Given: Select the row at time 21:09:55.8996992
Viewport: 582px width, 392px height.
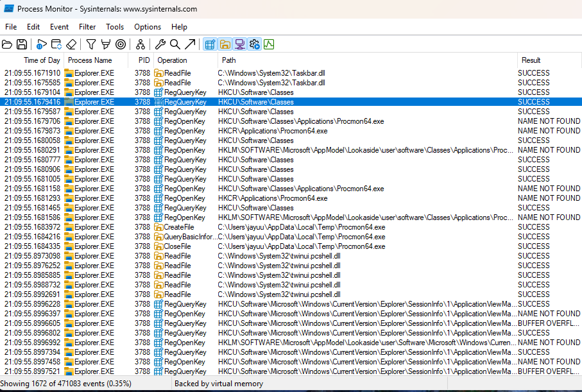Looking at the screenshot, I should click(291, 343).
